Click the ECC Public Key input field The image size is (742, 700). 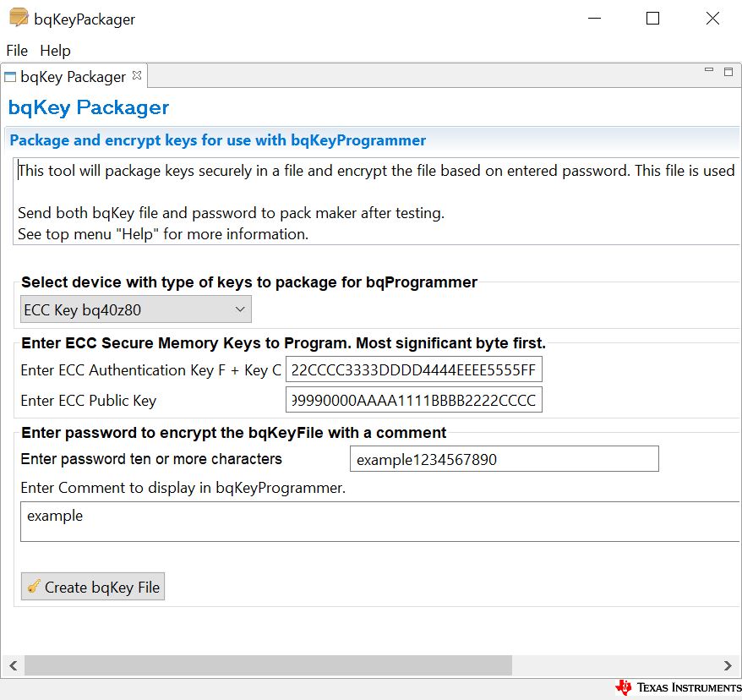(413, 400)
